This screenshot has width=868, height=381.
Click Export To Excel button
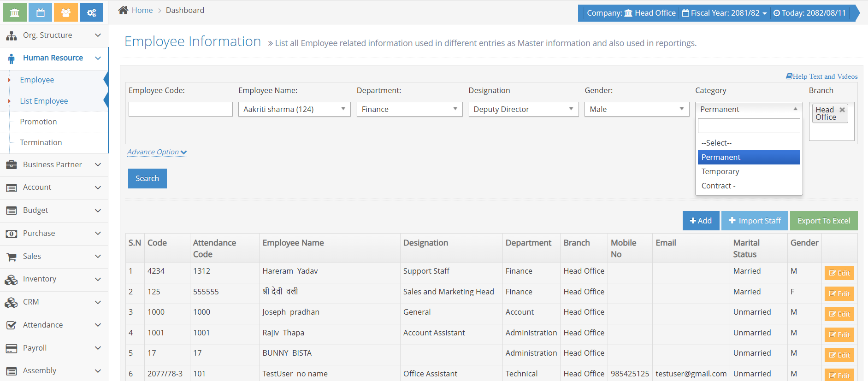pos(823,221)
